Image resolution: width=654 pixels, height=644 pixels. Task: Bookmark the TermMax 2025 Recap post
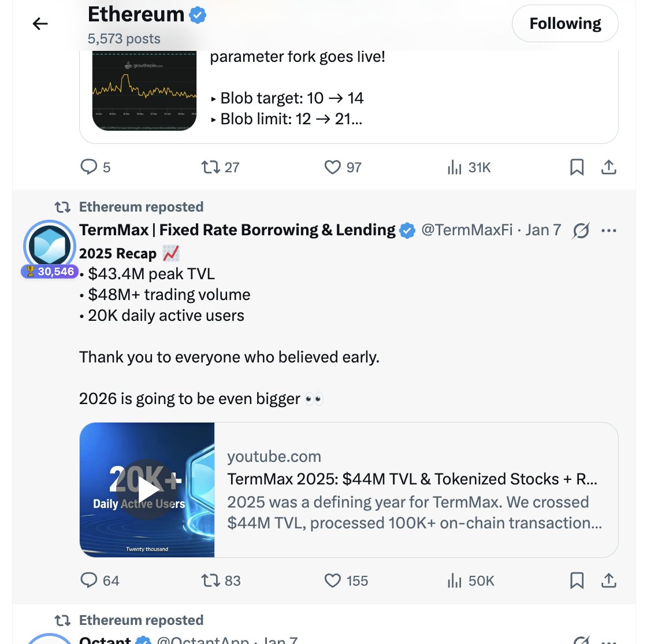click(577, 580)
